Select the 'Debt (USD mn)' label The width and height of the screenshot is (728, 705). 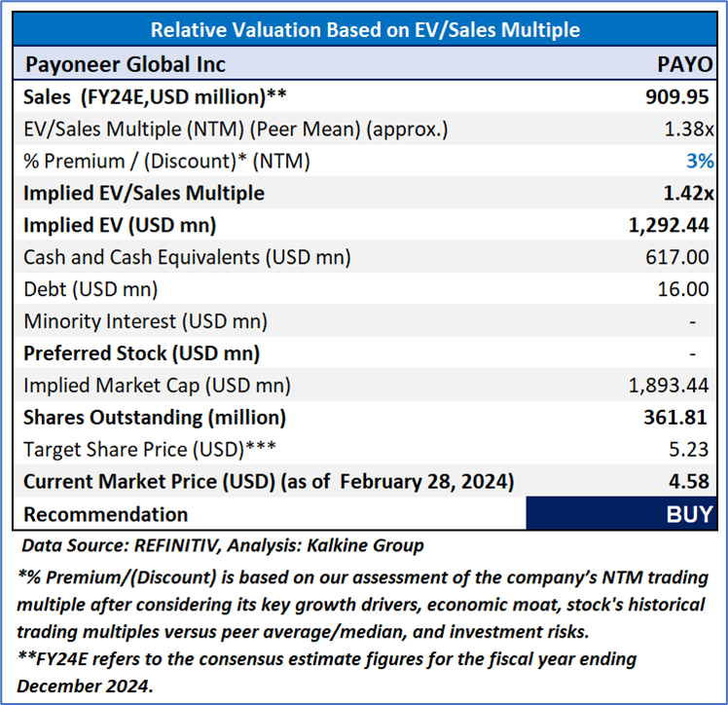(x=91, y=289)
